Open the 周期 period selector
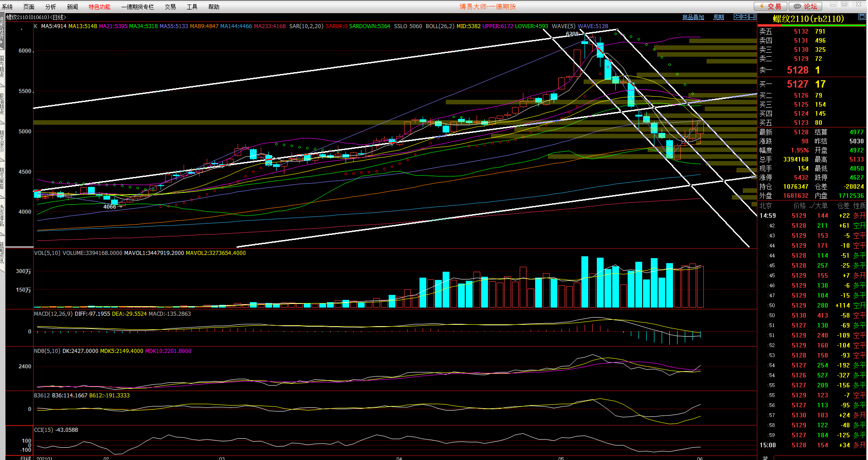Screen dimensions: 868x460 (718, 17)
